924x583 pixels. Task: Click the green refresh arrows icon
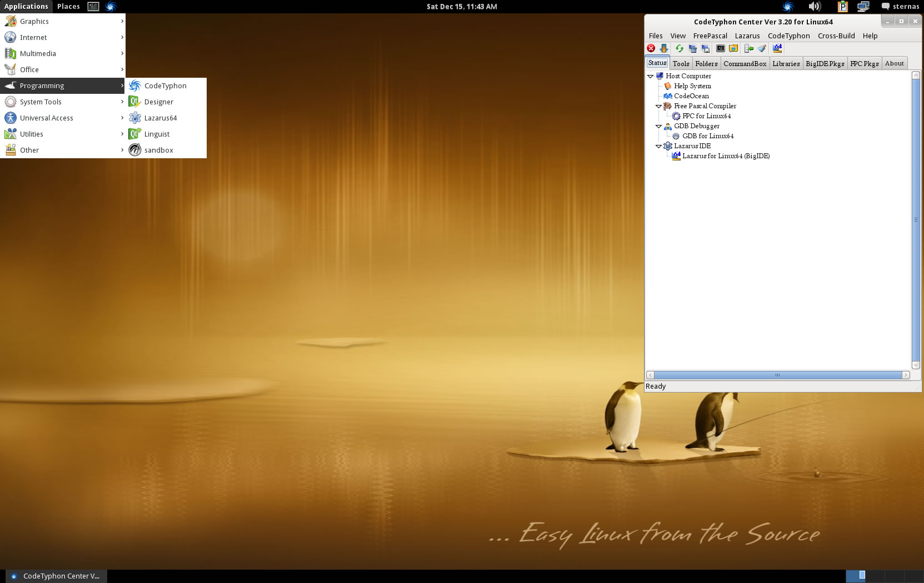679,48
